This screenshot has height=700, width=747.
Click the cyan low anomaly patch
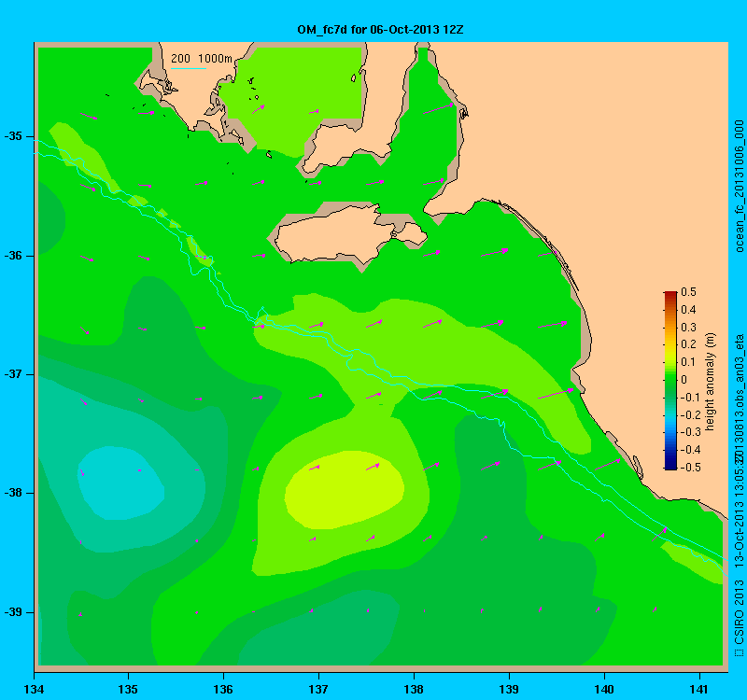coord(120,482)
